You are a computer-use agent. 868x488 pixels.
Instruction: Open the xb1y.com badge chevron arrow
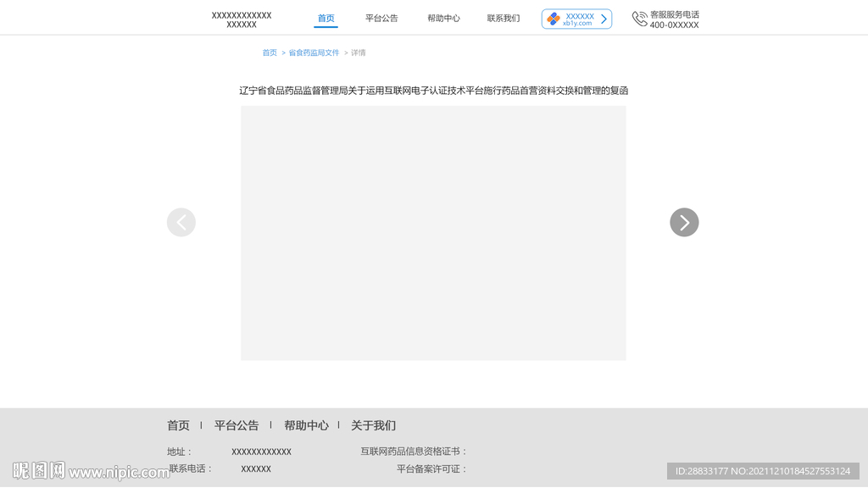point(604,19)
